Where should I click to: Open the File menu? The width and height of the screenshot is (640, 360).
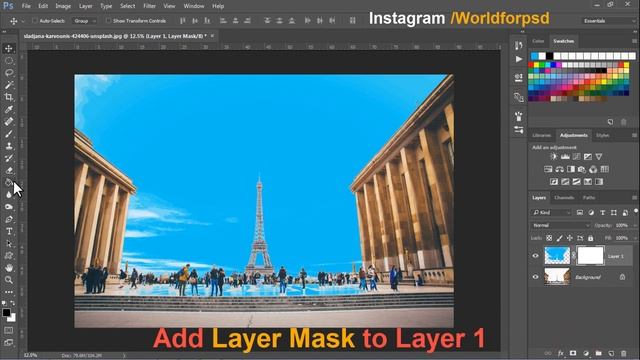click(x=26, y=6)
